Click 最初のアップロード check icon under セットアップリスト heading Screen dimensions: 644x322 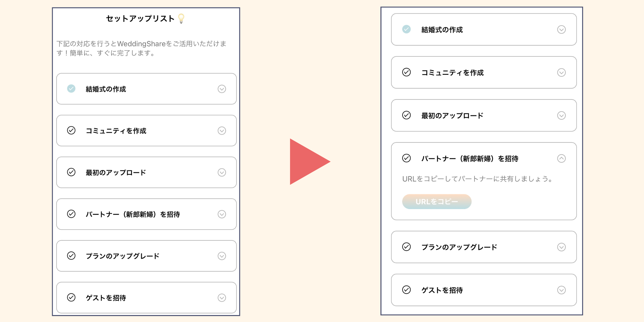point(71,172)
